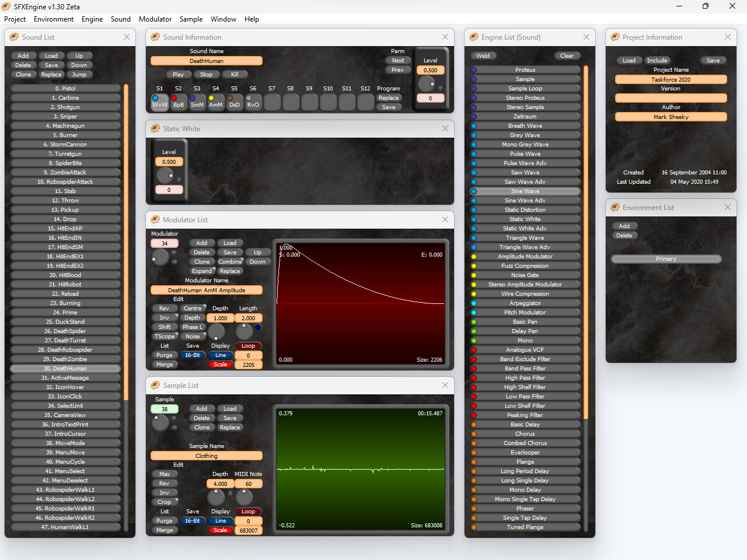Toggle 16-Bit mode in the Modulator List
Screen dimensions: 747x560
193,355
